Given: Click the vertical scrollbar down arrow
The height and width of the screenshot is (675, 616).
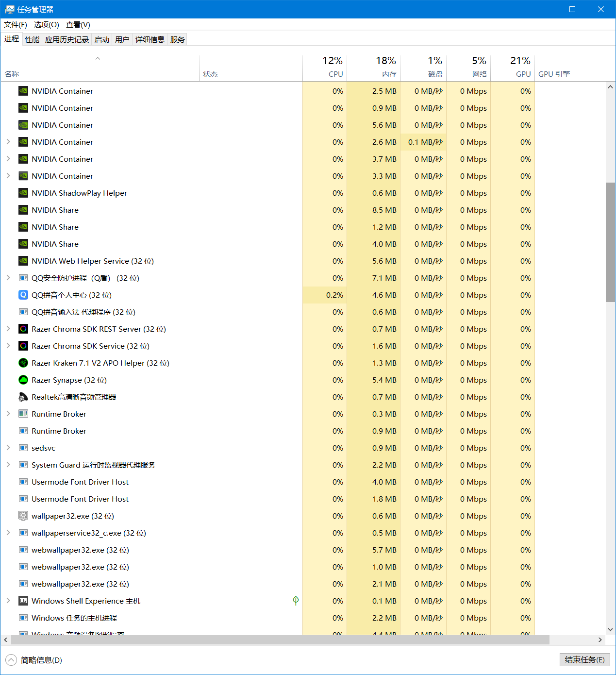Looking at the screenshot, I should pyautogui.click(x=611, y=629).
